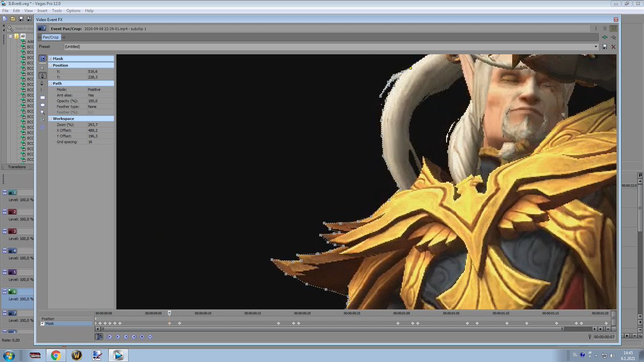
Task: Switch to the Transitions tab
Action: 17,167
